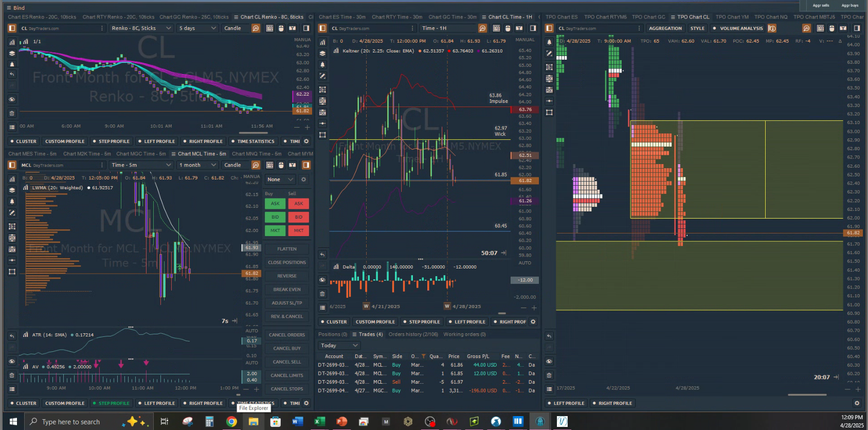
Task: Click chart trading icon in CL Renko toolbar
Action: click(x=292, y=28)
